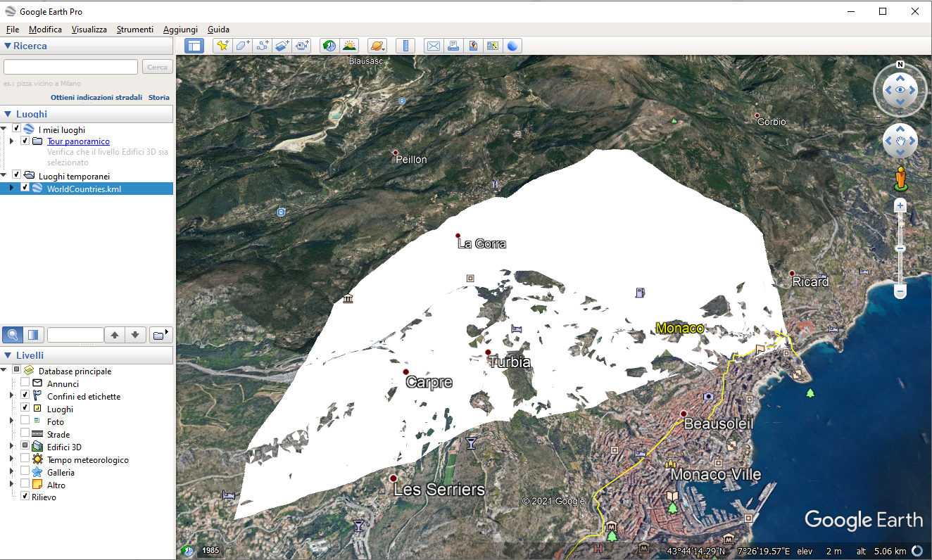
Task: Click the Monaco-Ville map label
Action: click(x=716, y=474)
